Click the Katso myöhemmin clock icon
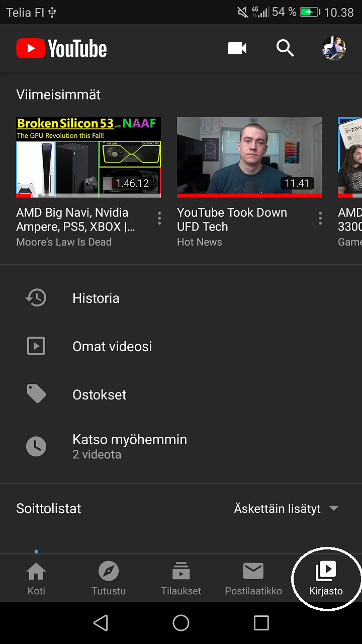The image size is (362, 644). (36, 446)
